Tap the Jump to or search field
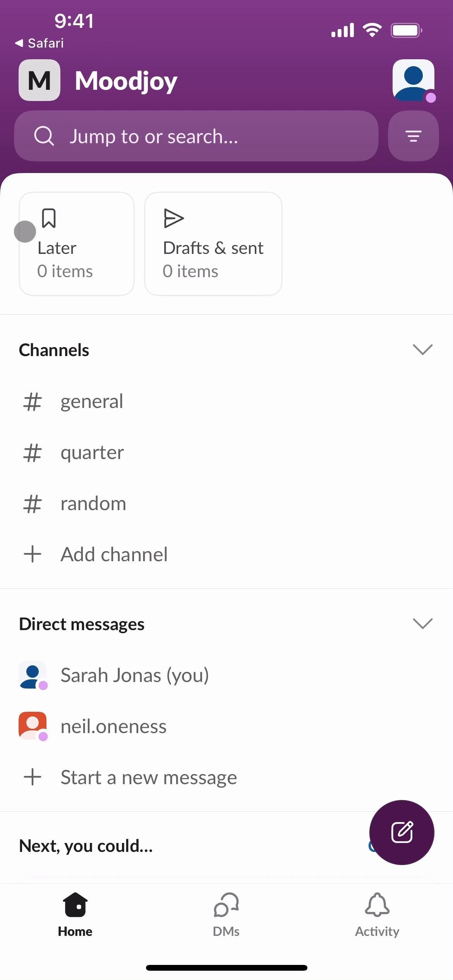 click(x=196, y=136)
